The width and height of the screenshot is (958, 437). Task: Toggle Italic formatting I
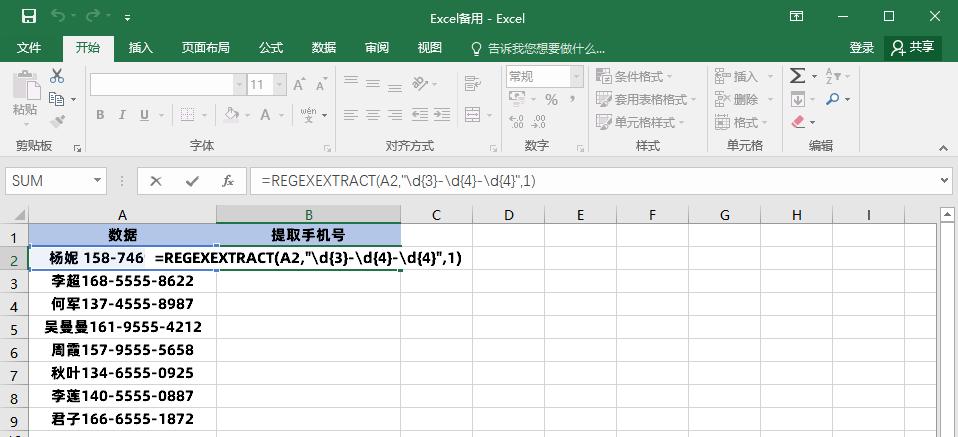click(x=122, y=115)
